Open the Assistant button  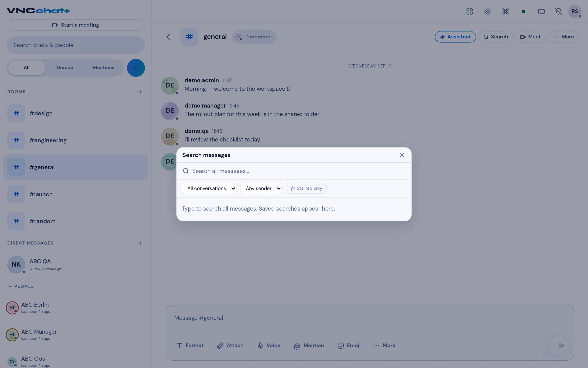click(x=455, y=37)
